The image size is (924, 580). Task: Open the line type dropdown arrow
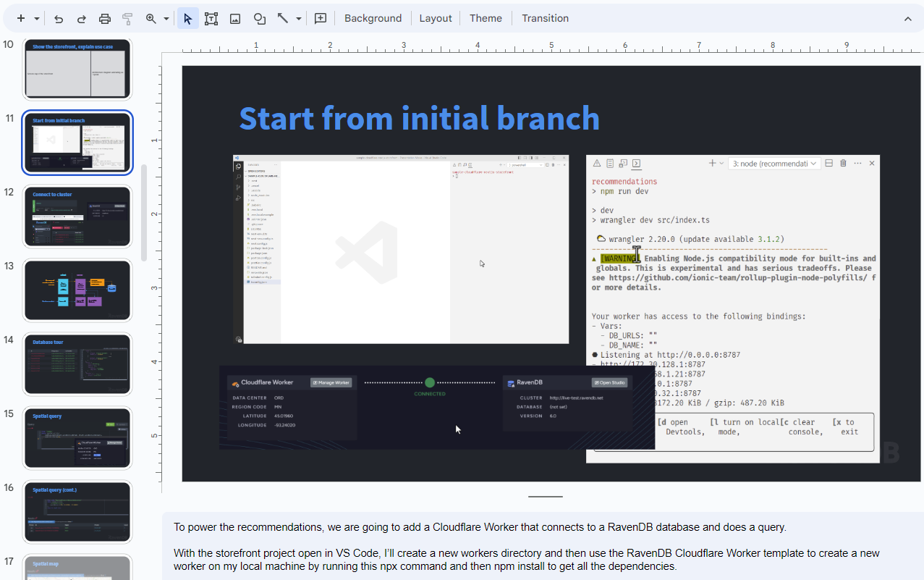pyautogui.click(x=299, y=18)
